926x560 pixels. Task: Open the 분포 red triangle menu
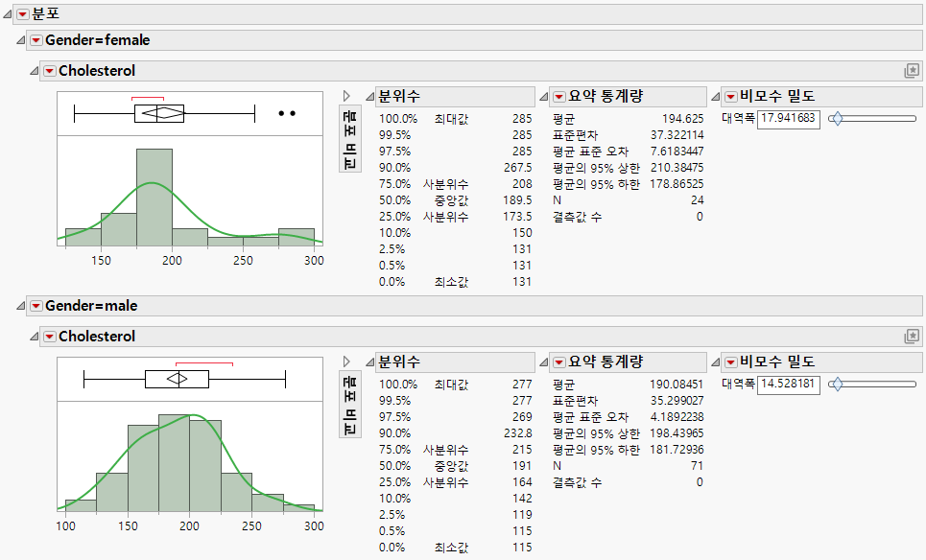[x=21, y=15]
